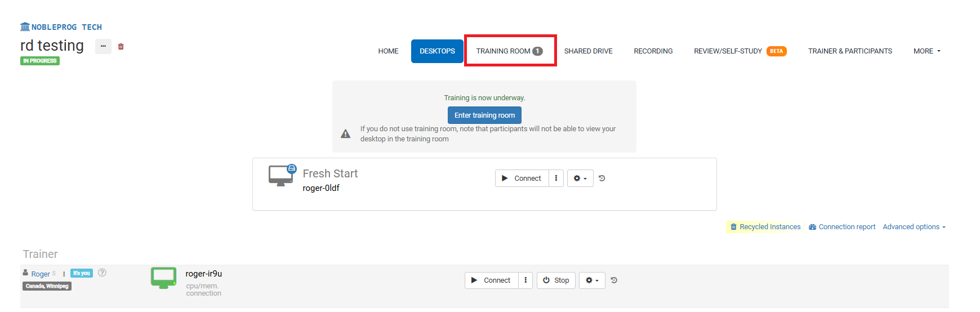This screenshot has height=312, width=980.
Task: Open the Recycled Instances link
Action: tap(765, 227)
